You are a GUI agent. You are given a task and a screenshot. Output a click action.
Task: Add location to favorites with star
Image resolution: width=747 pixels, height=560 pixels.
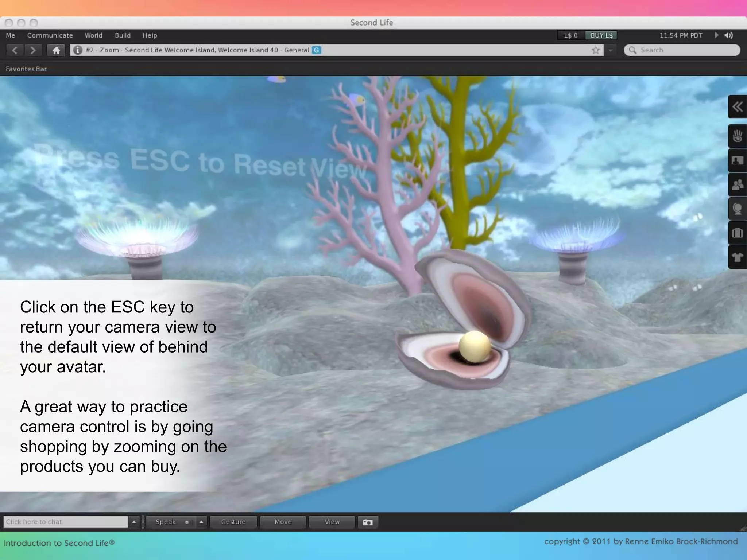pyautogui.click(x=596, y=50)
